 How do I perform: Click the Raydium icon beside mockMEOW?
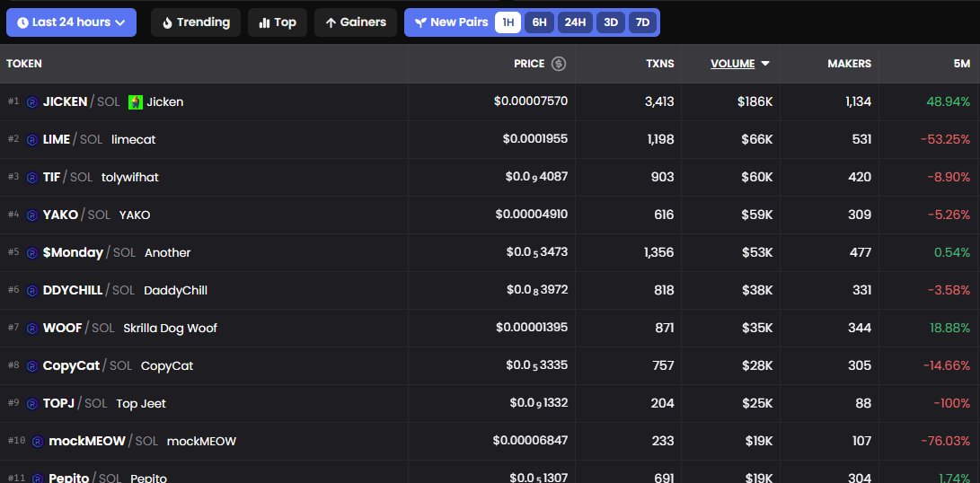coord(38,442)
